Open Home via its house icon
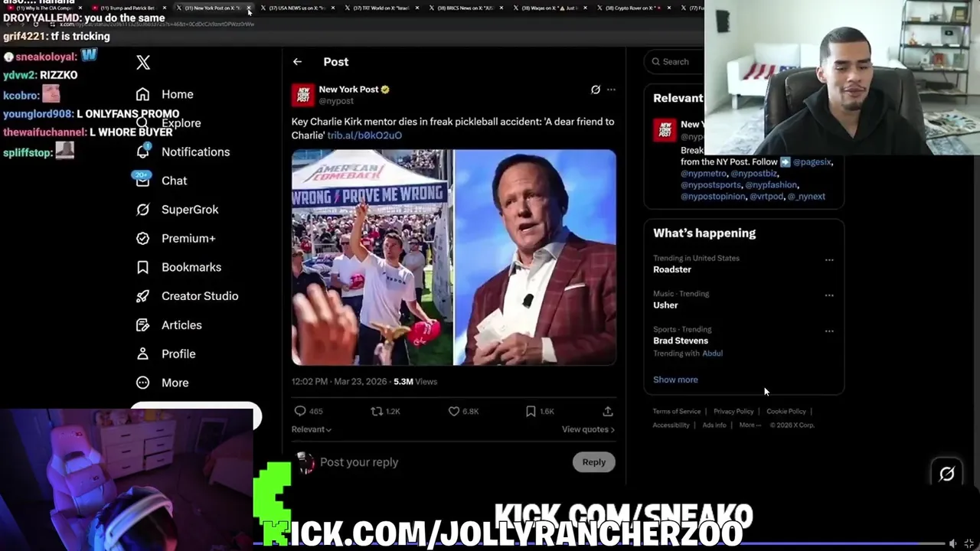Image resolution: width=980 pixels, height=551 pixels. 142,94
